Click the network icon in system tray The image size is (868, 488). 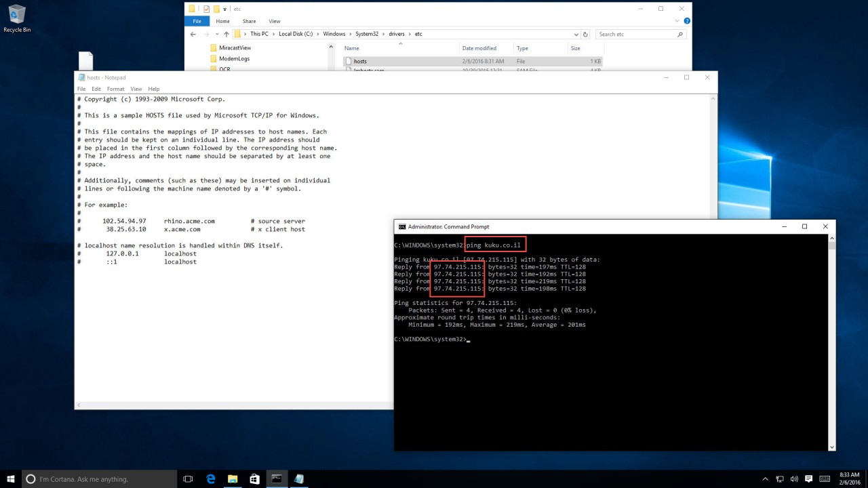point(779,479)
